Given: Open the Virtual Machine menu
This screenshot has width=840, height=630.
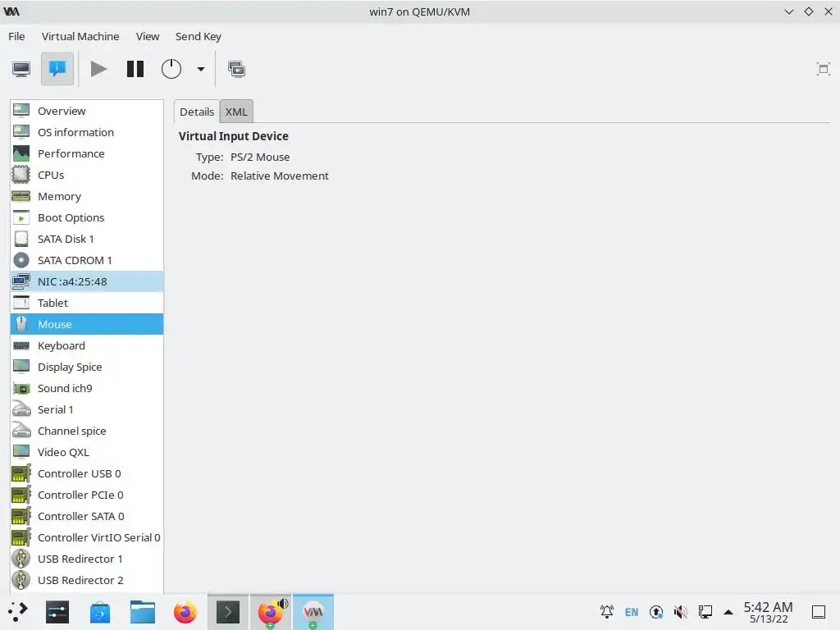Looking at the screenshot, I should (x=80, y=36).
